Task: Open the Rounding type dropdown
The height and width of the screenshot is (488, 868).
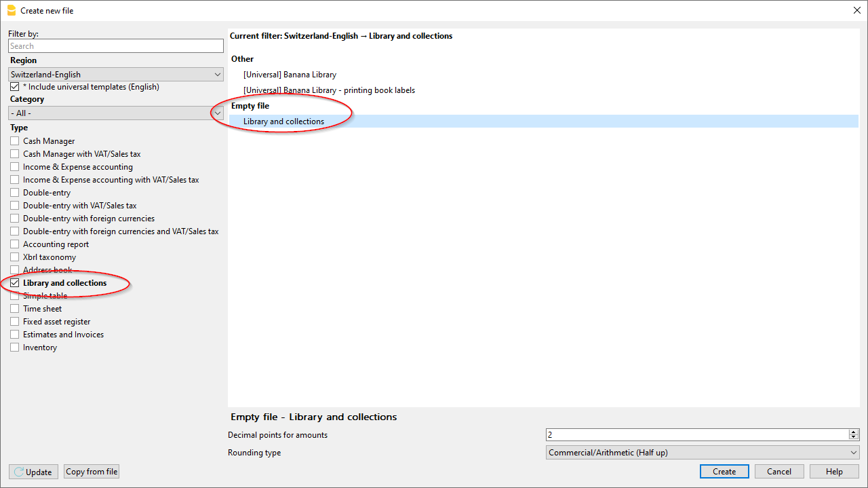Action: tap(703, 453)
